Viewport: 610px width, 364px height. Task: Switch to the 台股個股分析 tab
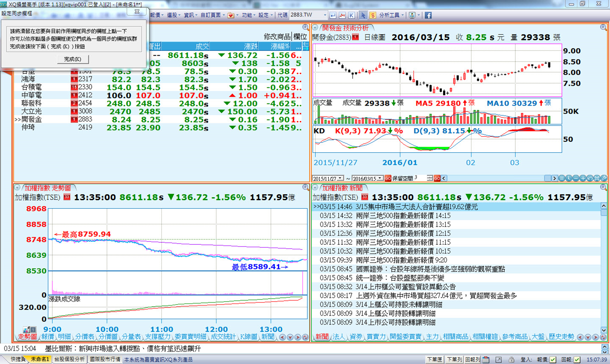tap(69, 359)
